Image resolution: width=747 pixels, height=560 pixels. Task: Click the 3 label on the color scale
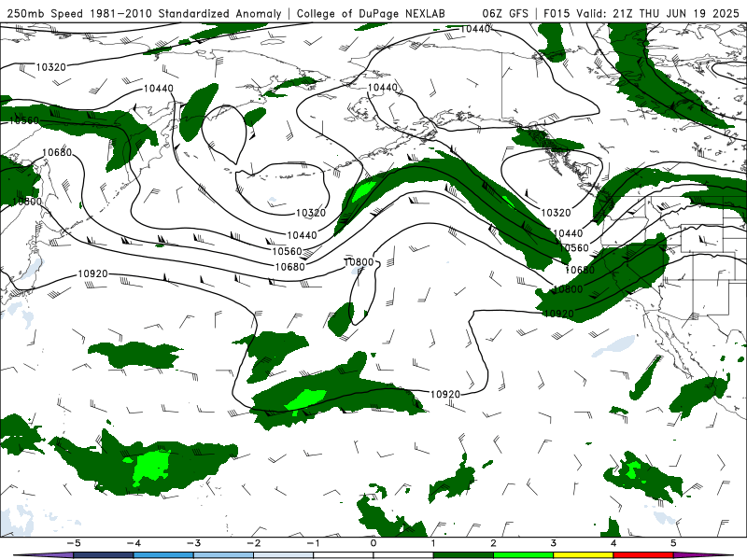point(554,543)
